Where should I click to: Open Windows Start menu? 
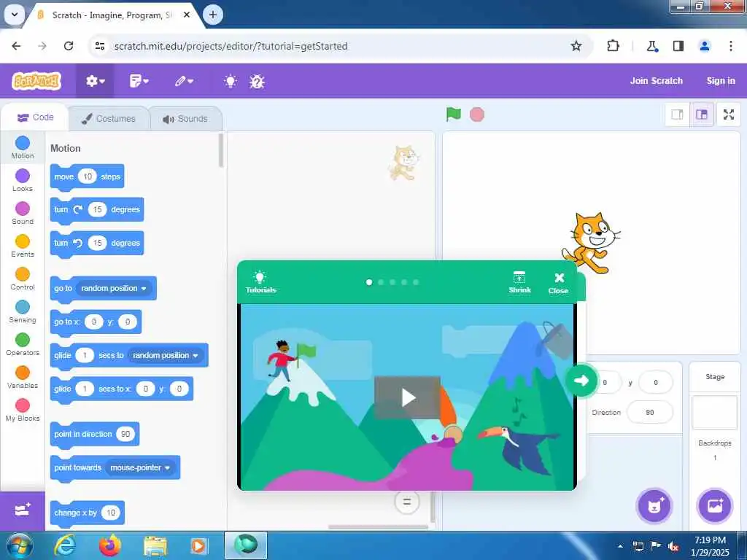tap(19, 545)
